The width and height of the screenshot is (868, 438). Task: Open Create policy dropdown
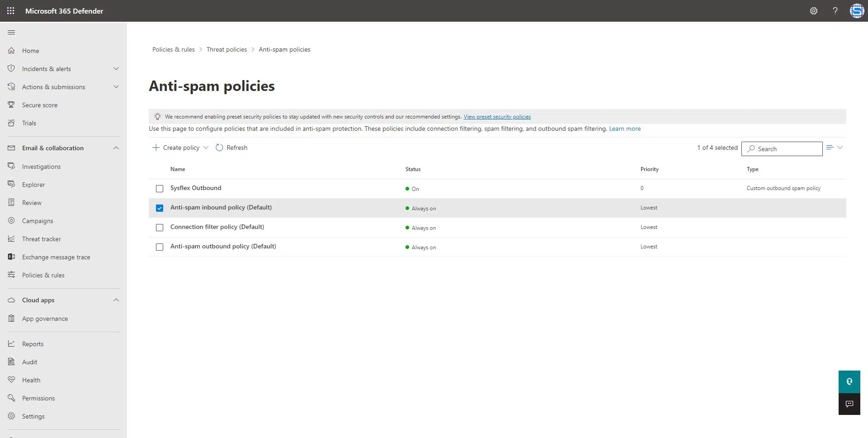click(x=180, y=148)
